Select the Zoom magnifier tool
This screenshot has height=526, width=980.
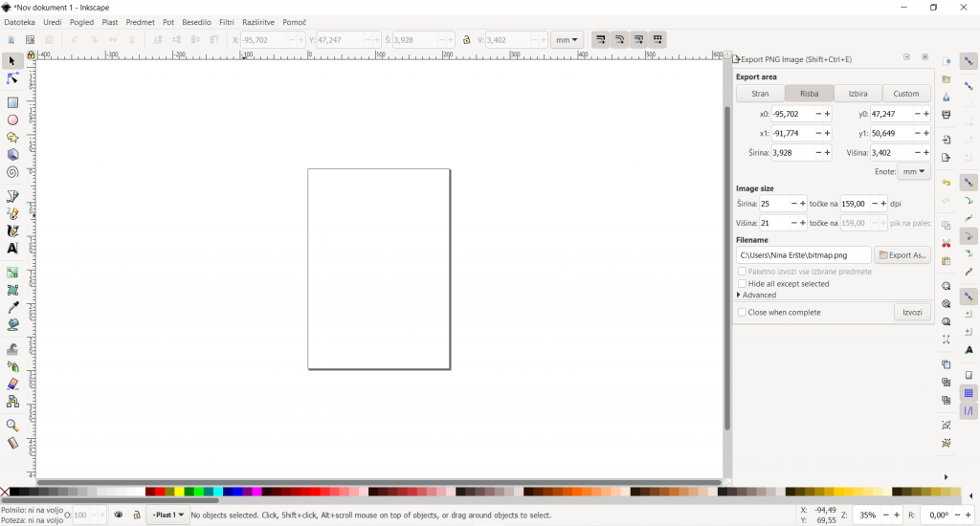[11, 426]
